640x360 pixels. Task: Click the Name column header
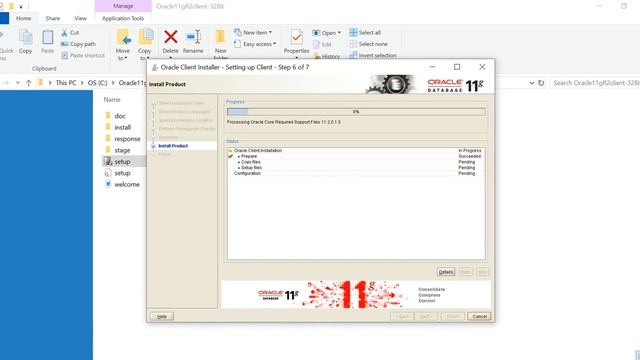pyautogui.click(x=112, y=100)
